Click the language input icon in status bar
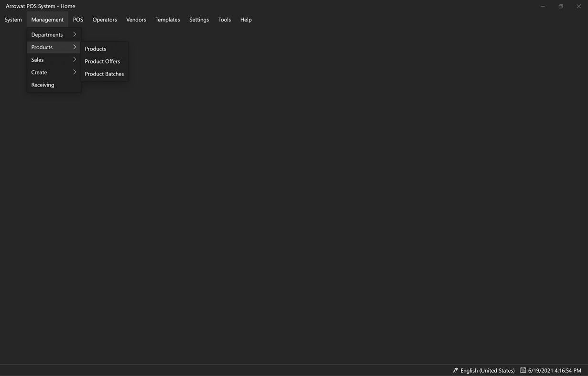This screenshot has width=588, height=376. [x=455, y=370]
